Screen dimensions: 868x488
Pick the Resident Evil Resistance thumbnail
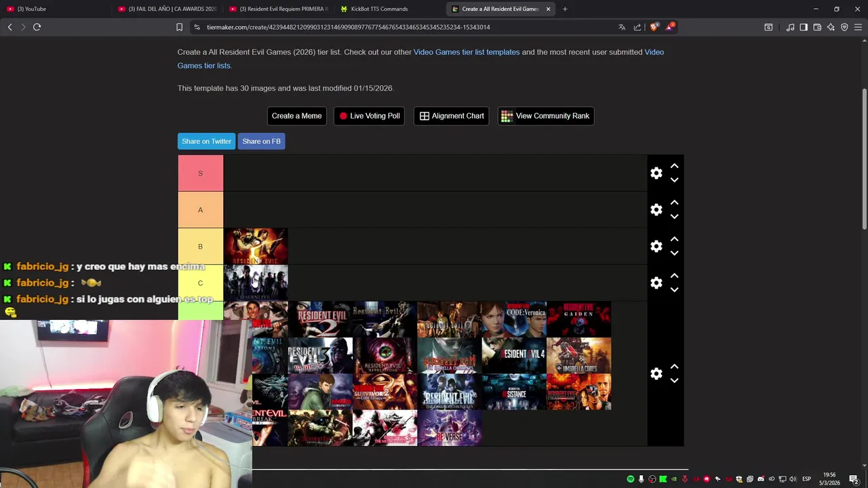[x=513, y=392]
